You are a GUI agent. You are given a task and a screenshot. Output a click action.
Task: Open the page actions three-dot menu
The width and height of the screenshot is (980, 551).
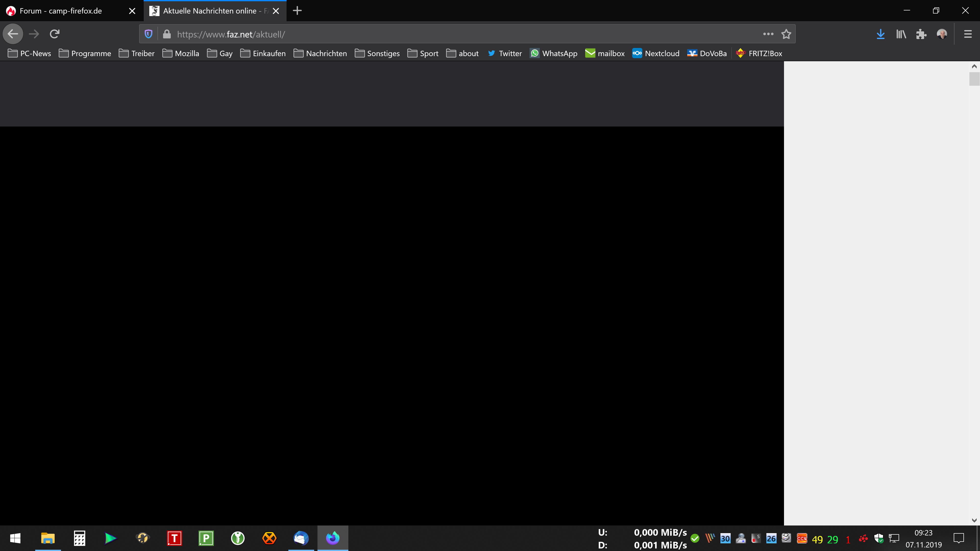pyautogui.click(x=768, y=34)
